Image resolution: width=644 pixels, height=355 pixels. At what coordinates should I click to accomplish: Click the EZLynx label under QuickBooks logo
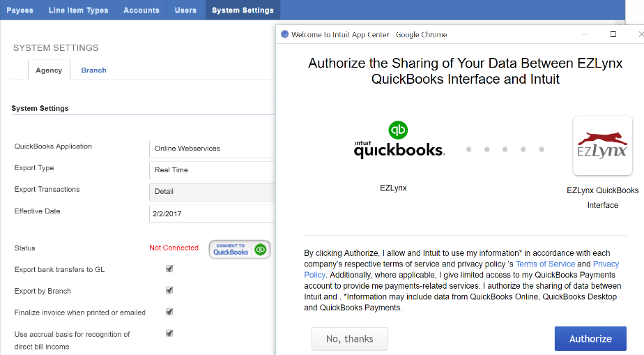[x=393, y=188]
